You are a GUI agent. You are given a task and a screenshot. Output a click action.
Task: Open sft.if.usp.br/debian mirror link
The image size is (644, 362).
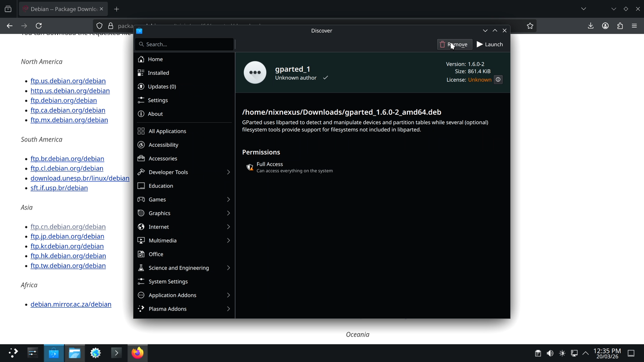pyautogui.click(x=59, y=188)
